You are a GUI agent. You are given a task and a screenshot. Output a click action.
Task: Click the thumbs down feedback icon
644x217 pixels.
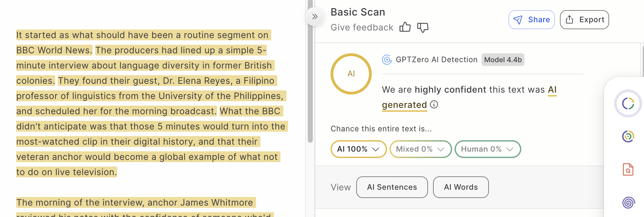click(423, 28)
